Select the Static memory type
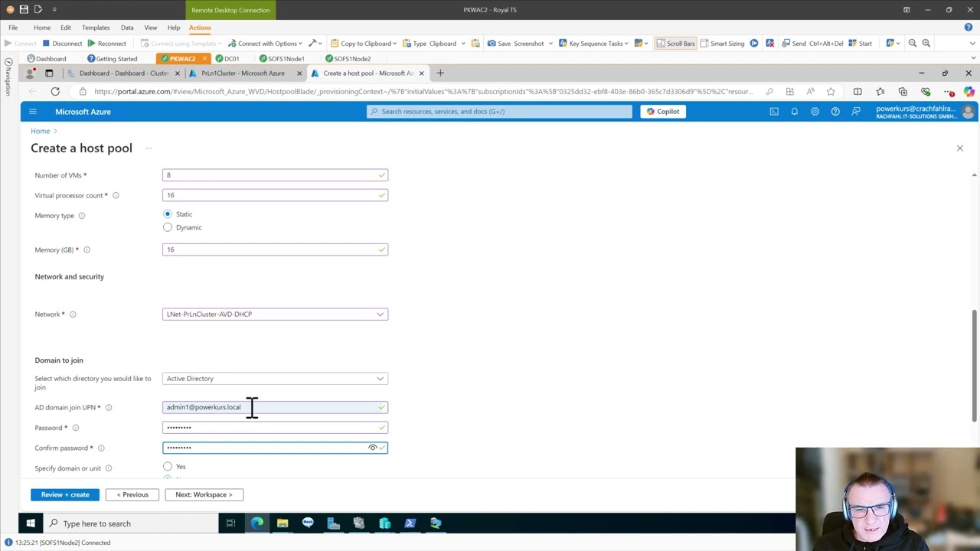Viewport: 980px width, 551px height. point(168,214)
